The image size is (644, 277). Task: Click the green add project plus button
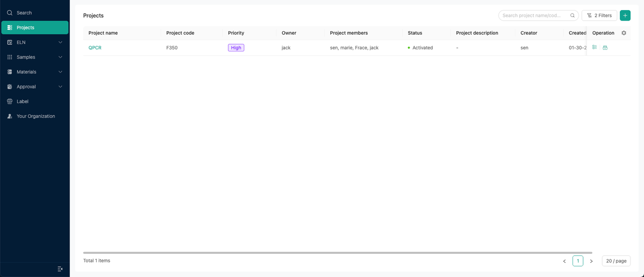tap(625, 16)
